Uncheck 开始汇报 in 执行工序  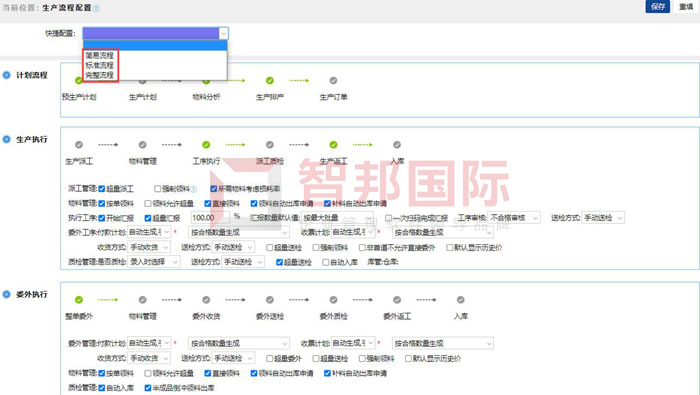[102, 218]
